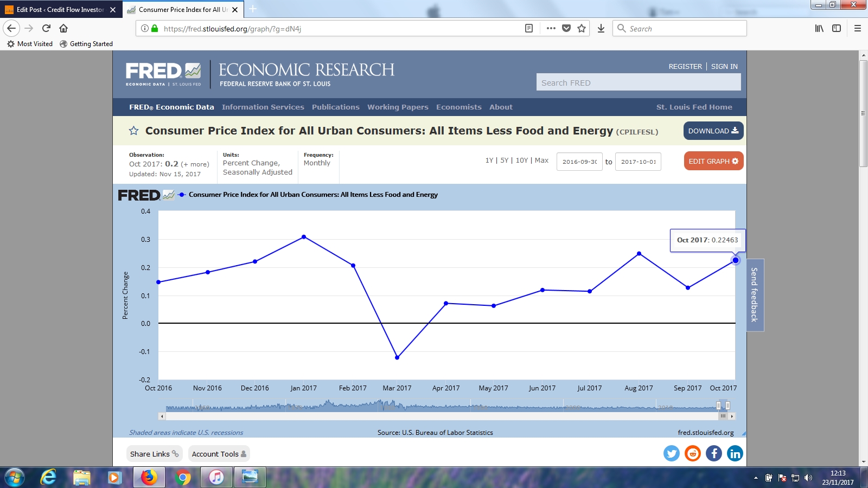Launch Google Chrome from the taskbar
This screenshot has width=868, height=488.
coord(183,477)
